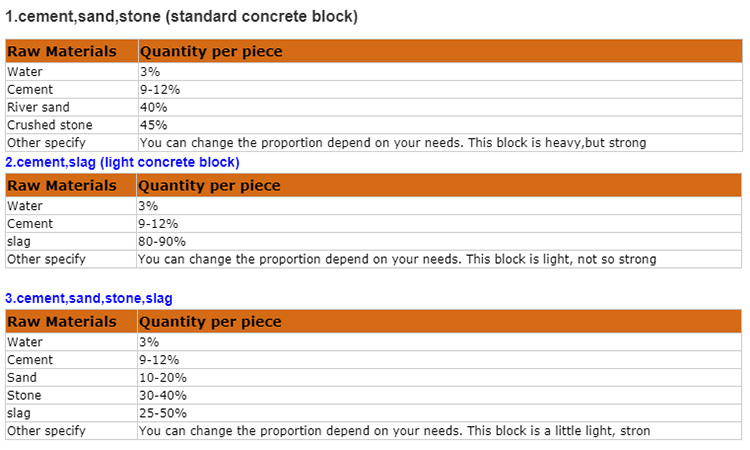This screenshot has width=750, height=450.
Task: Select the 'Stone' cell in the third table
Action: [x=23, y=395]
